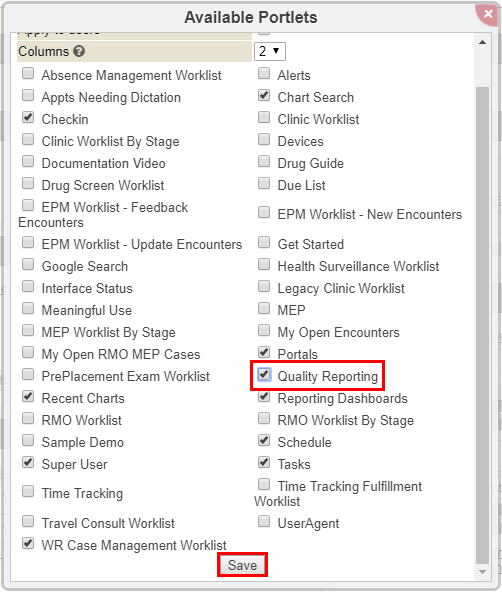The height and width of the screenshot is (592, 502).
Task: Disable the Checkin portlet checkbox
Action: point(28,117)
